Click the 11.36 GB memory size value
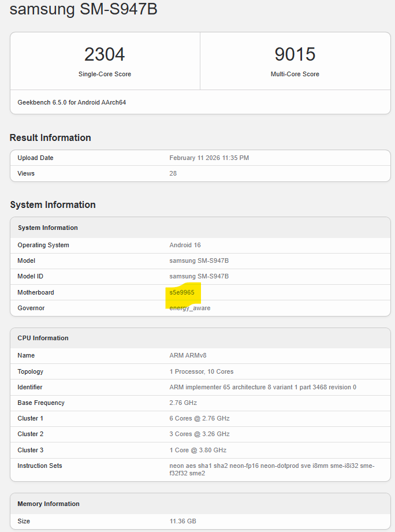 click(182, 521)
